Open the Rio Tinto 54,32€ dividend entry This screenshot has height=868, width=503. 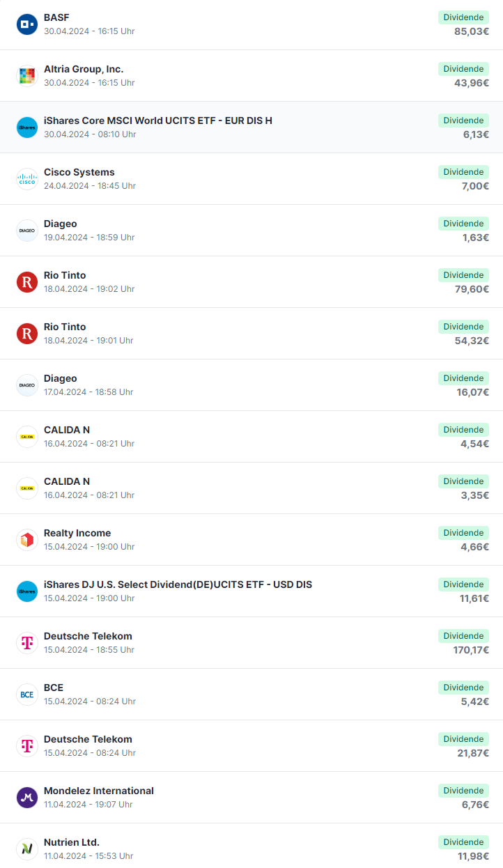click(251, 334)
